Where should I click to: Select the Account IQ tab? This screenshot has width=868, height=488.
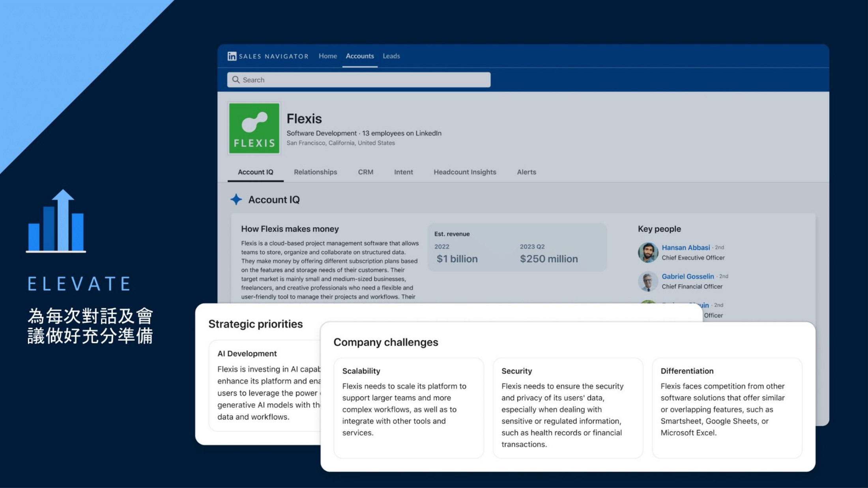click(x=256, y=172)
